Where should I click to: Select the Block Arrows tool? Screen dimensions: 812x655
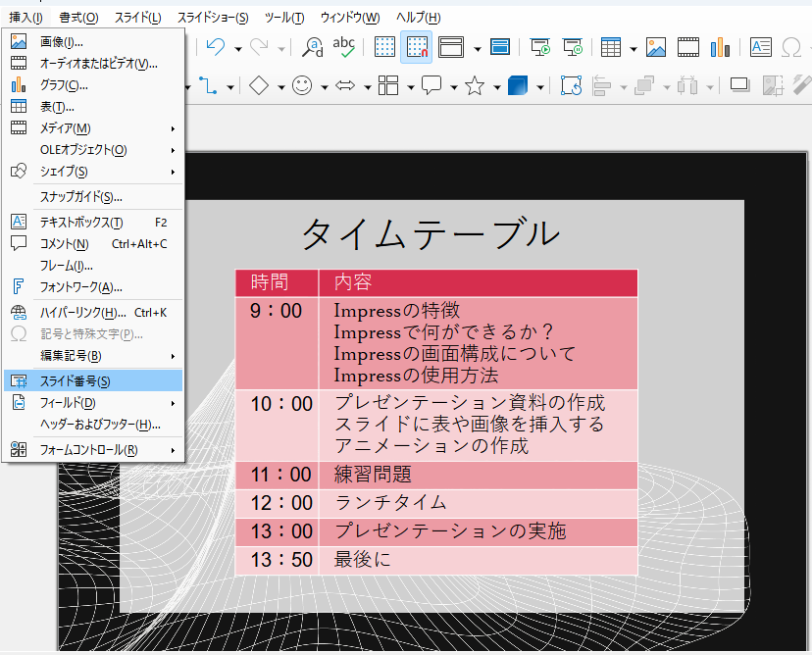pos(345,85)
